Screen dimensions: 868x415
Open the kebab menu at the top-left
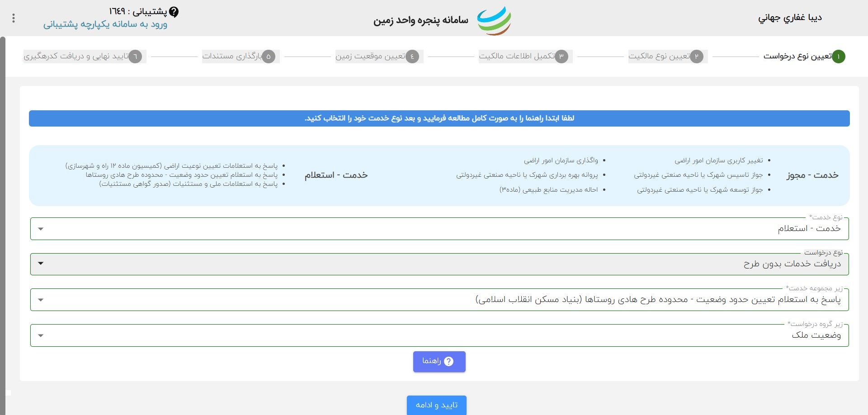point(13,19)
